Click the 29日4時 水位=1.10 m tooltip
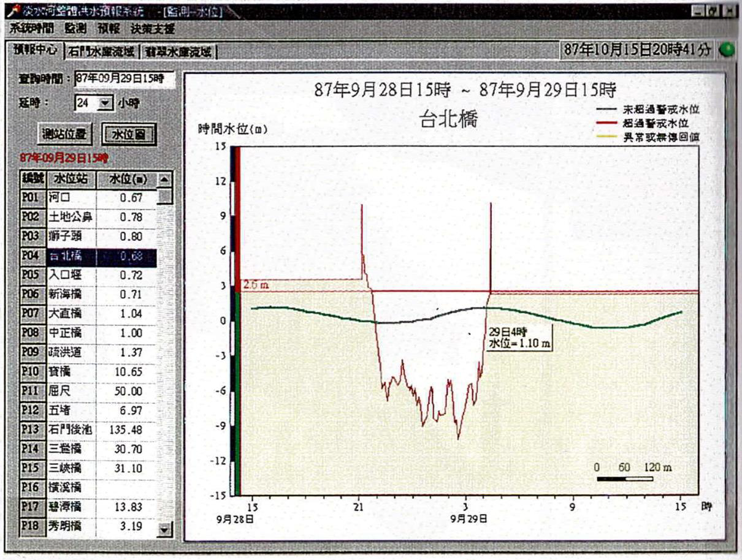742x560 pixels. [519, 338]
